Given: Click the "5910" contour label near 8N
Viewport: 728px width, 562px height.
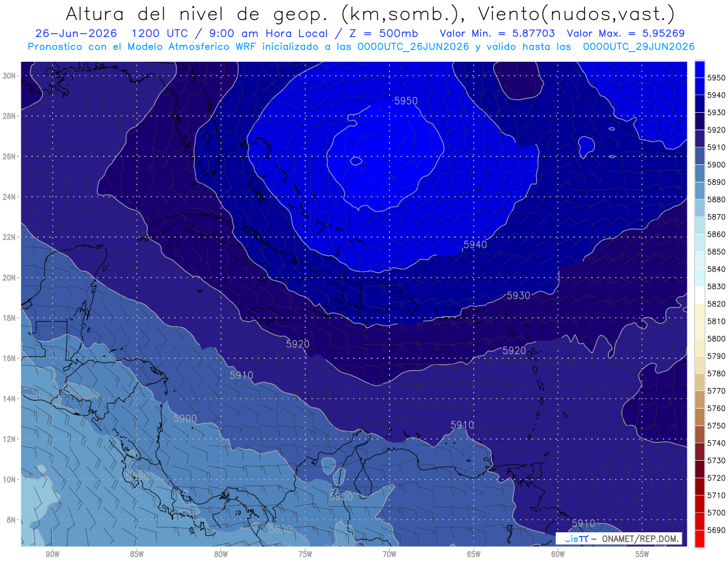Looking at the screenshot, I should point(583,523).
